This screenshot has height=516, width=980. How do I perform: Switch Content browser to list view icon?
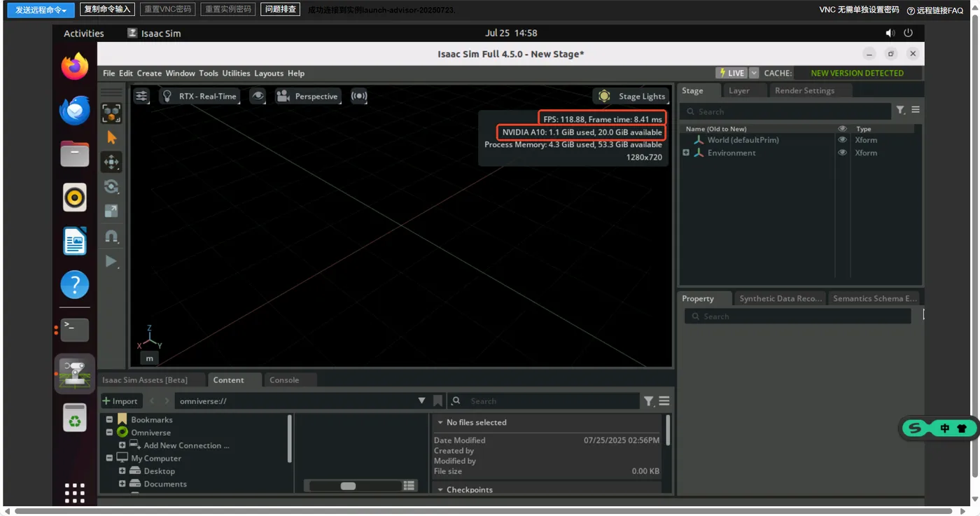coord(409,485)
